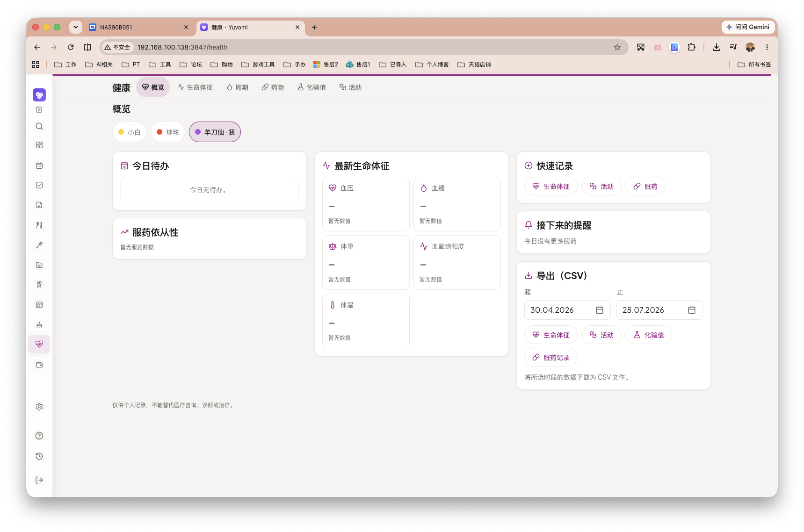Export 化验值 CSV

click(x=649, y=335)
